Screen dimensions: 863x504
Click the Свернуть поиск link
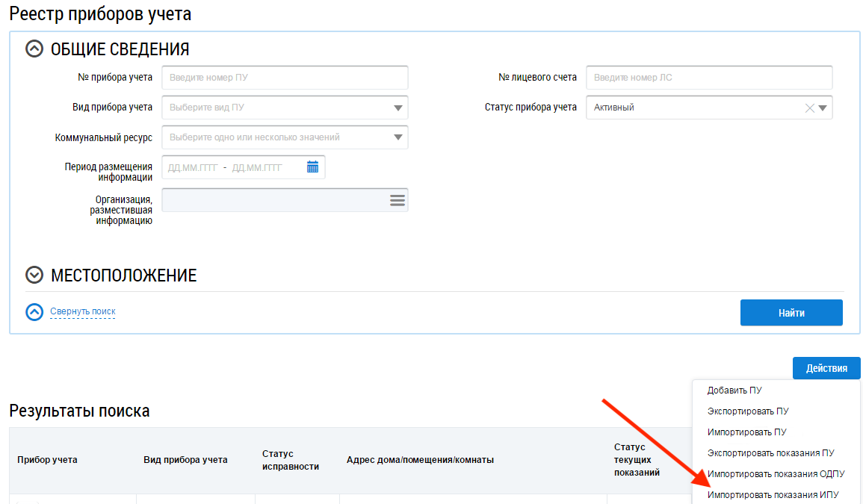click(x=82, y=311)
